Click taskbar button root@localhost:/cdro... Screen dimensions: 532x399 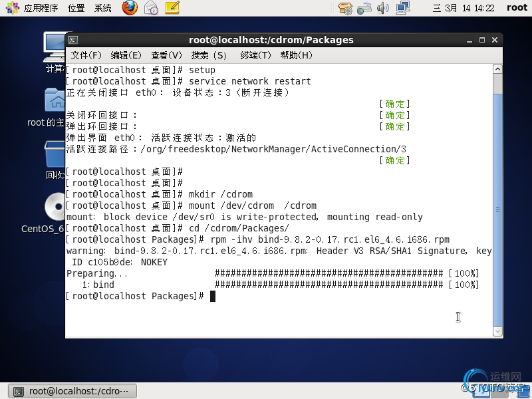72,391
